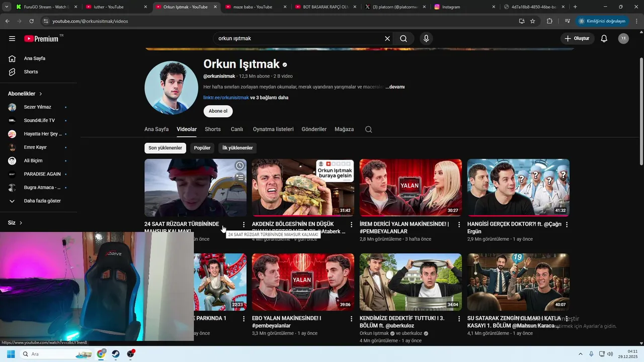
Task: Open Steam from the taskbar
Action: (x=116, y=354)
